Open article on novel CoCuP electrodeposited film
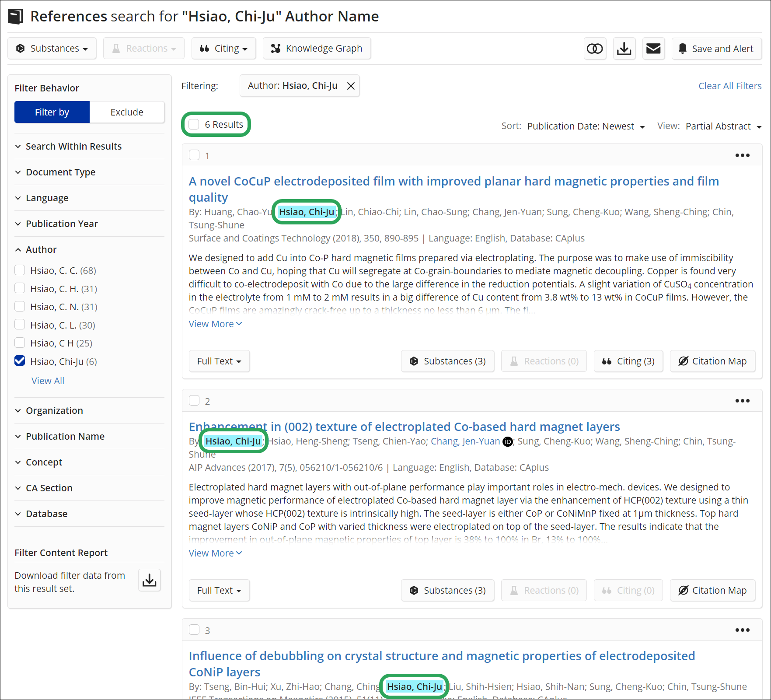The width and height of the screenshot is (771, 700). click(x=454, y=189)
